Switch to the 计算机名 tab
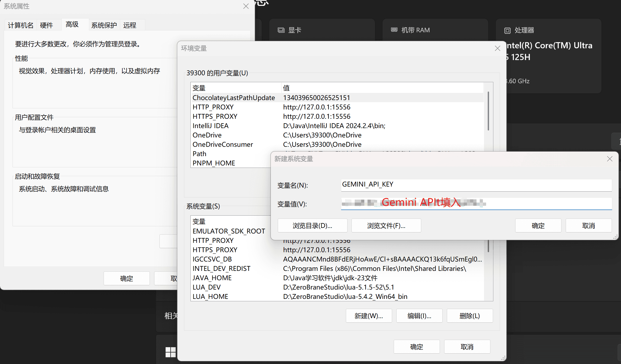621x364 pixels. 21,25
